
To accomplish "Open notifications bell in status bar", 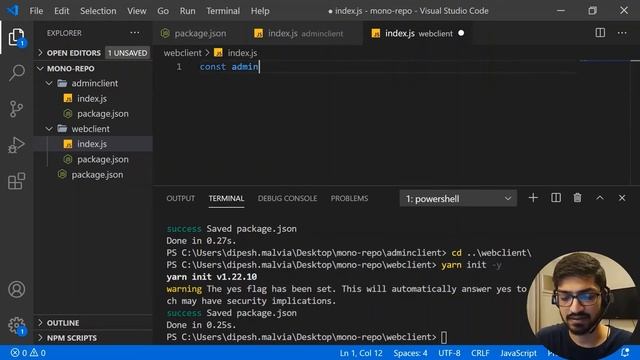I will [x=624, y=352].
